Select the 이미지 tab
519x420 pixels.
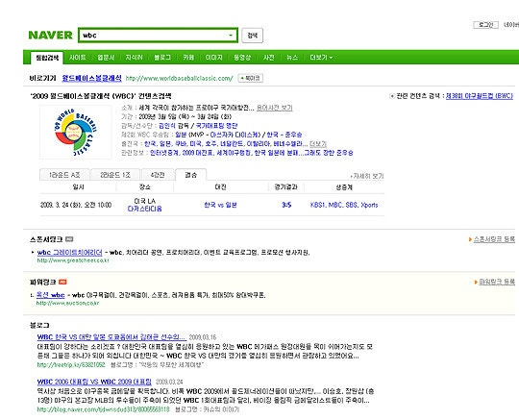(213, 58)
